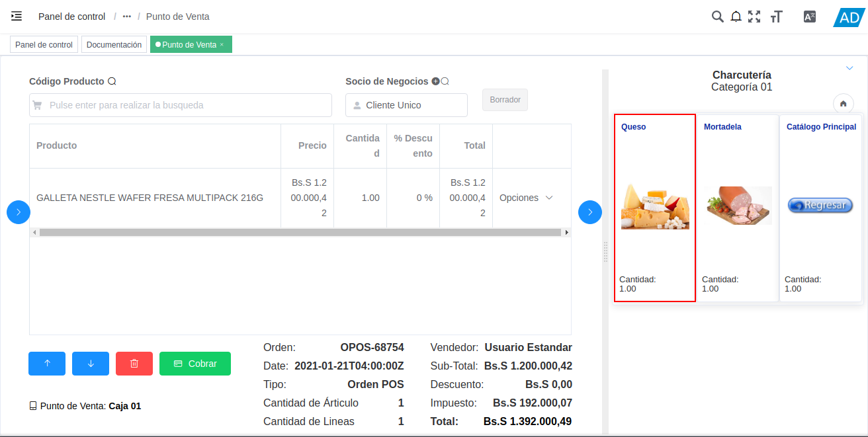Move line up with arrow button
This screenshot has height=437, width=868.
point(47,364)
